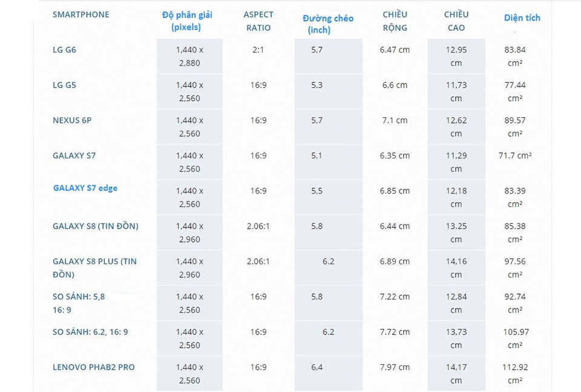Select the NEXUS 6P row label
Viewport: 581px width, 392px height.
click(x=72, y=120)
